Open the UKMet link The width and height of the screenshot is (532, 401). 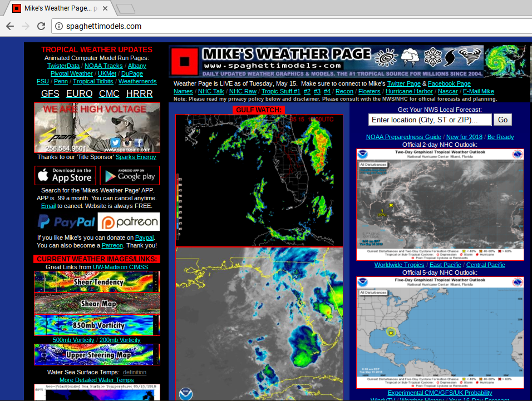(107, 73)
